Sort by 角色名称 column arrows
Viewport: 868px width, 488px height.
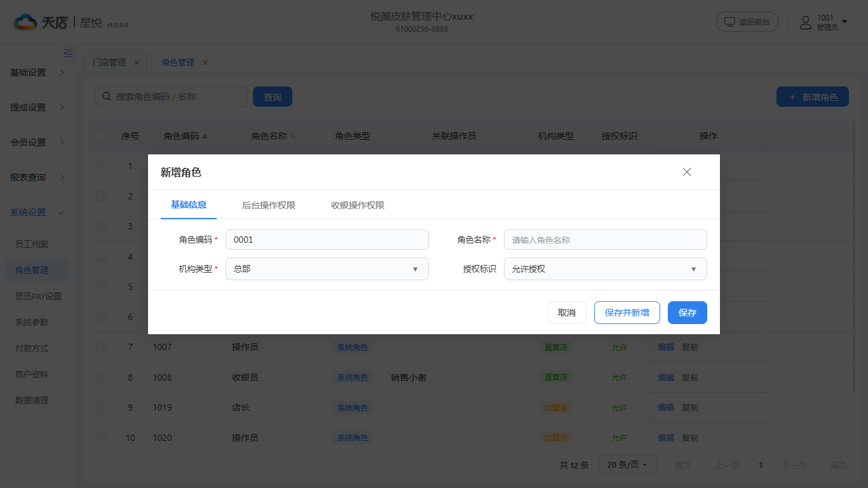click(292, 136)
